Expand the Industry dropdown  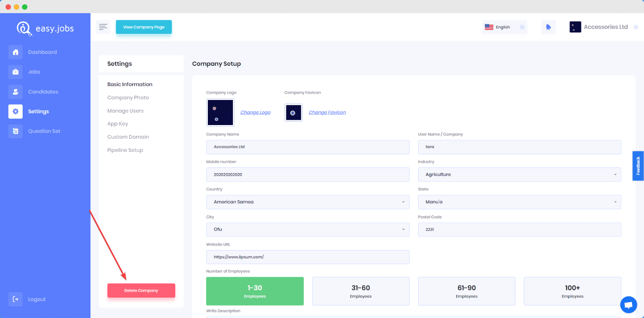pyautogui.click(x=519, y=174)
